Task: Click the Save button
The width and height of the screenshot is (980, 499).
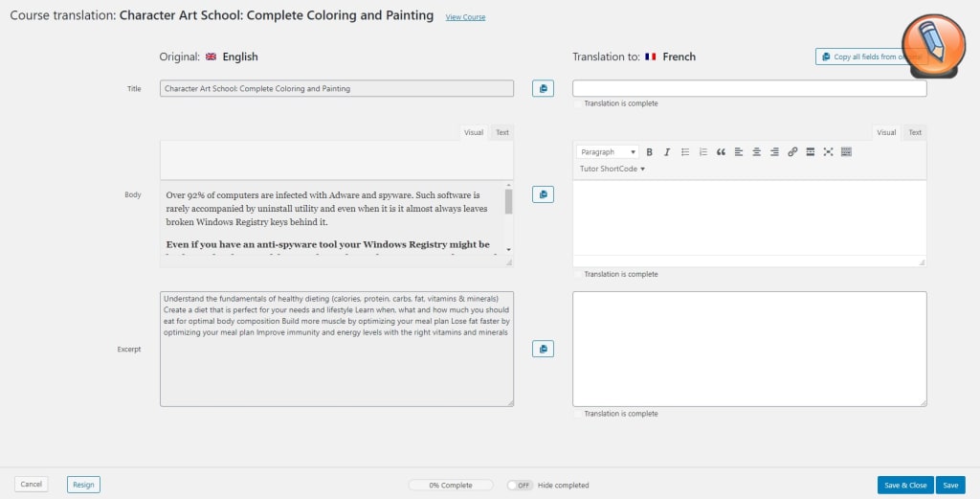Action: point(950,486)
